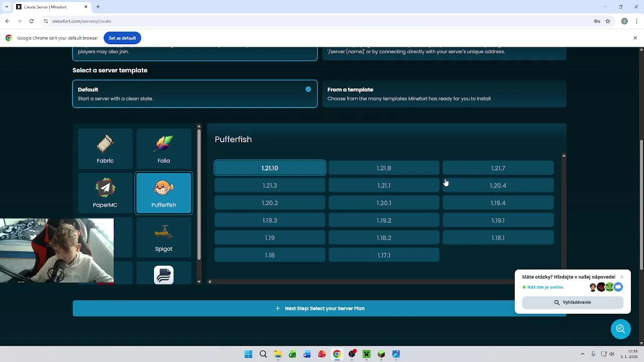Reload the Minefort page
The width and height of the screenshot is (644, 362).
31,21
